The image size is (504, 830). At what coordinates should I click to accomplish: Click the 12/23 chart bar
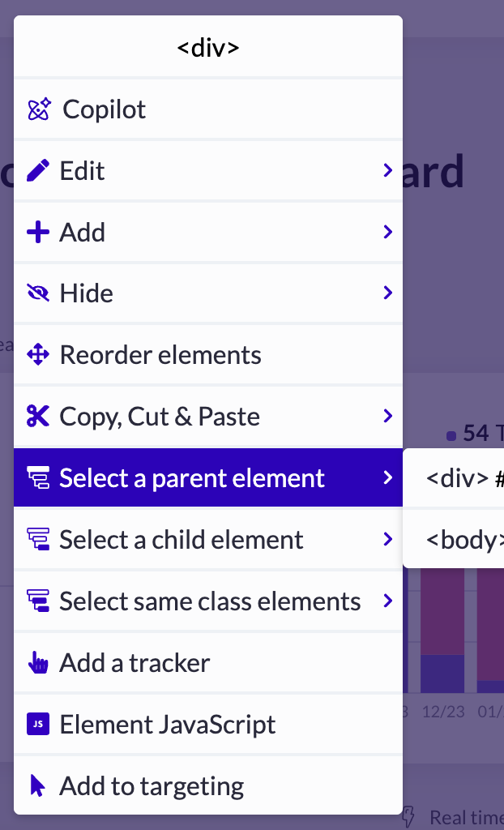point(442,631)
